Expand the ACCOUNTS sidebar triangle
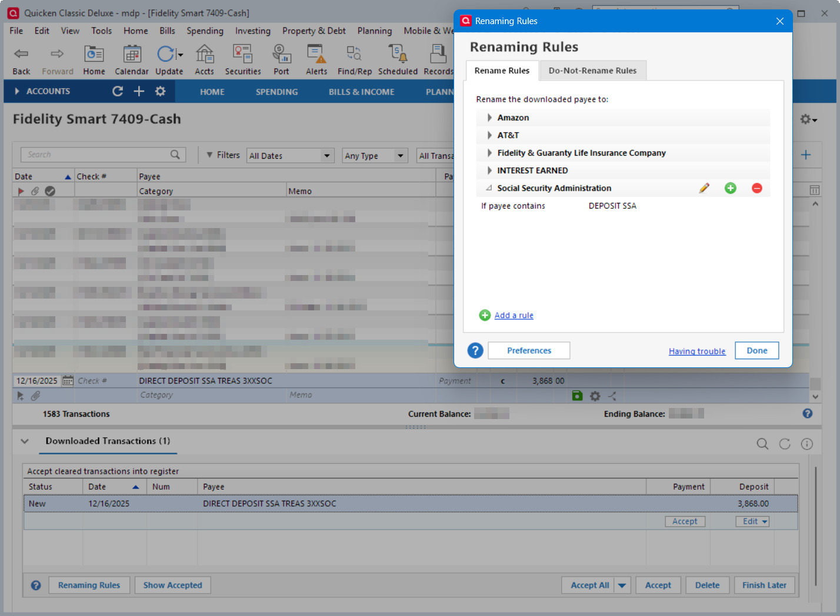The width and height of the screenshot is (840, 616). click(x=16, y=91)
